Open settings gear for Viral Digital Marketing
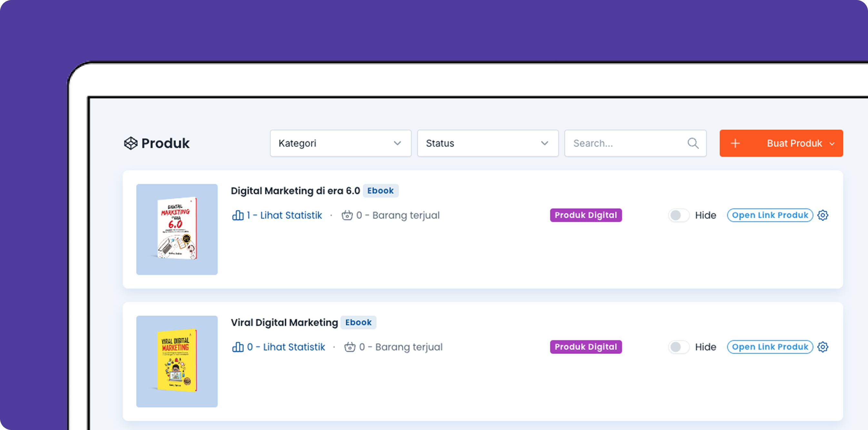 (x=823, y=347)
